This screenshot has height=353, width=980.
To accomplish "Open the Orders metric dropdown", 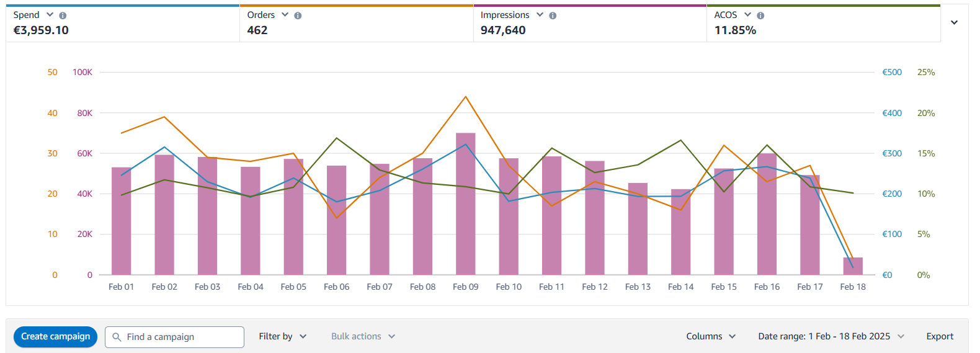I will click(x=285, y=15).
